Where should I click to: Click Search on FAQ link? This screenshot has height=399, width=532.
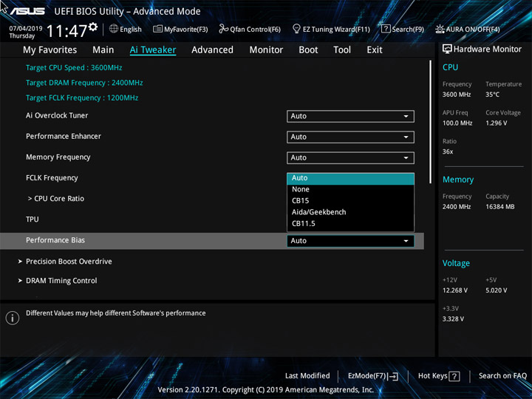(x=503, y=376)
